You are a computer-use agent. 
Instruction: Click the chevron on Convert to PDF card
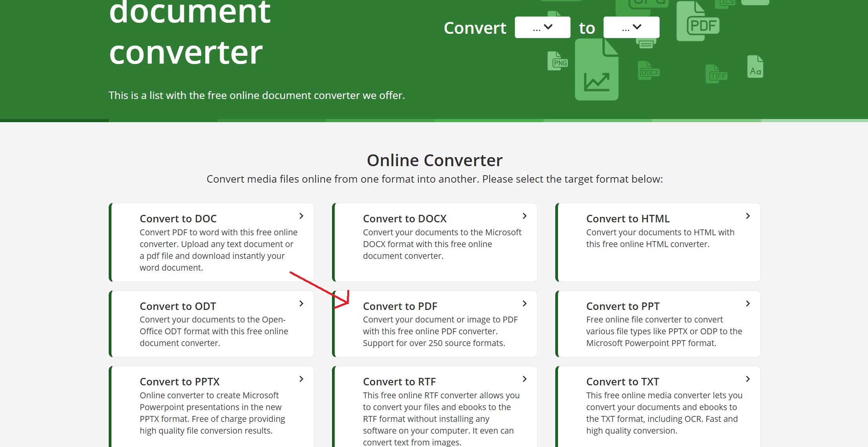coord(525,304)
